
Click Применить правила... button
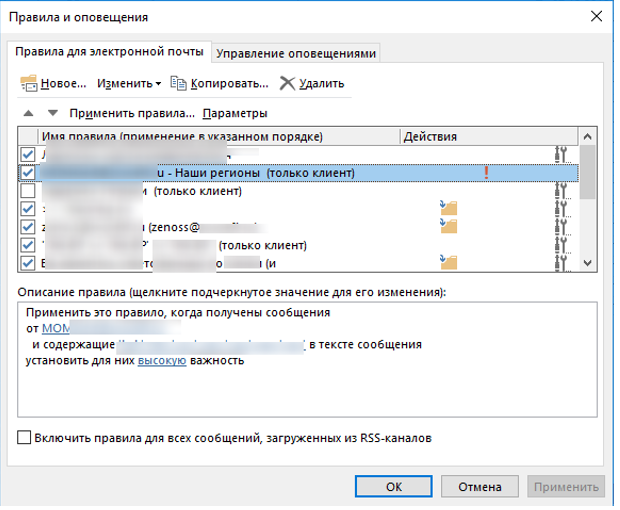[x=132, y=113]
